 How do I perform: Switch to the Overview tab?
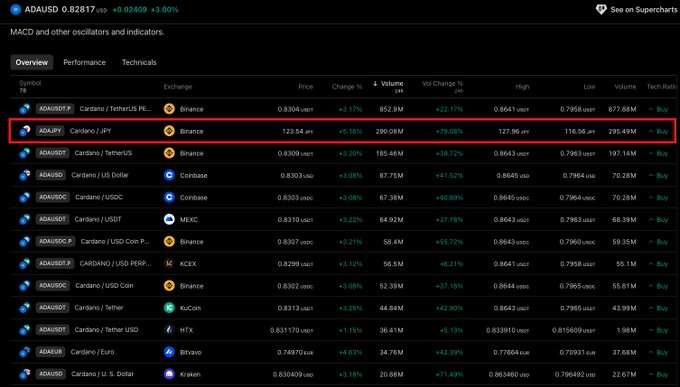[x=32, y=62]
